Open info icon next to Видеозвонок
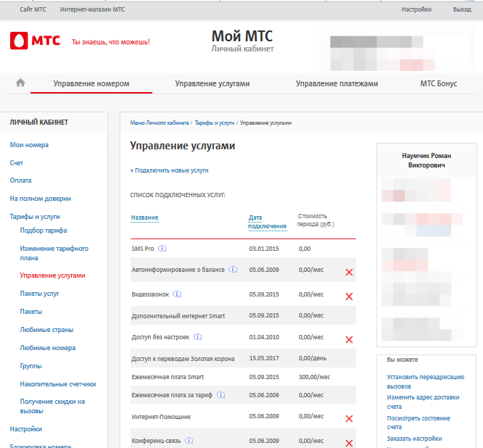Screen dimensions: 483x448 click(177, 294)
